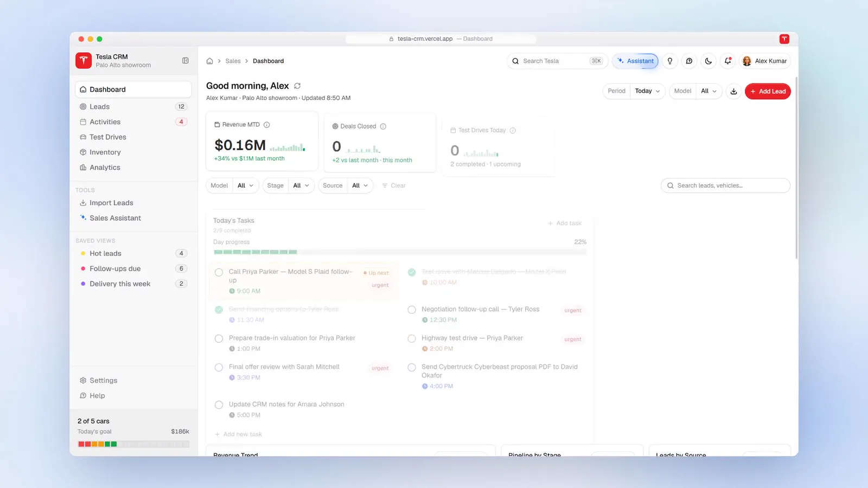Screen dimensions: 868x488
Task: Uncheck completed Test drive Marcus Delgado task
Action: (412, 272)
